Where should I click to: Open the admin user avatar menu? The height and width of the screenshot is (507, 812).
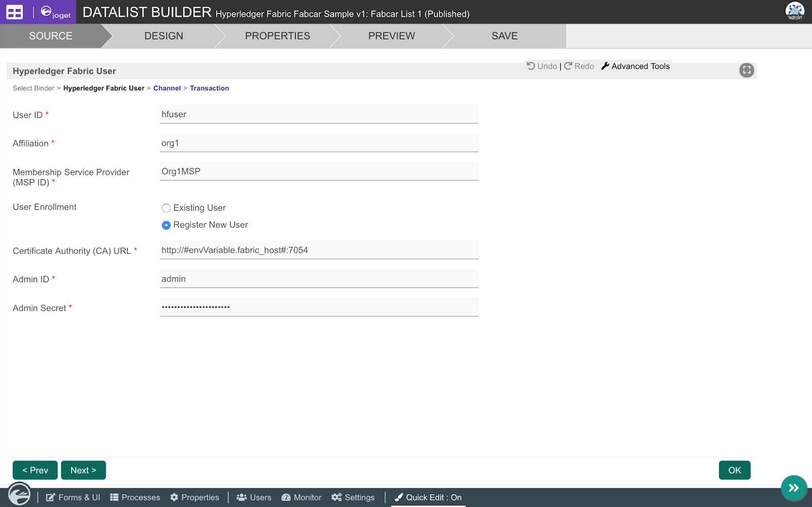pyautogui.click(x=795, y=11)
